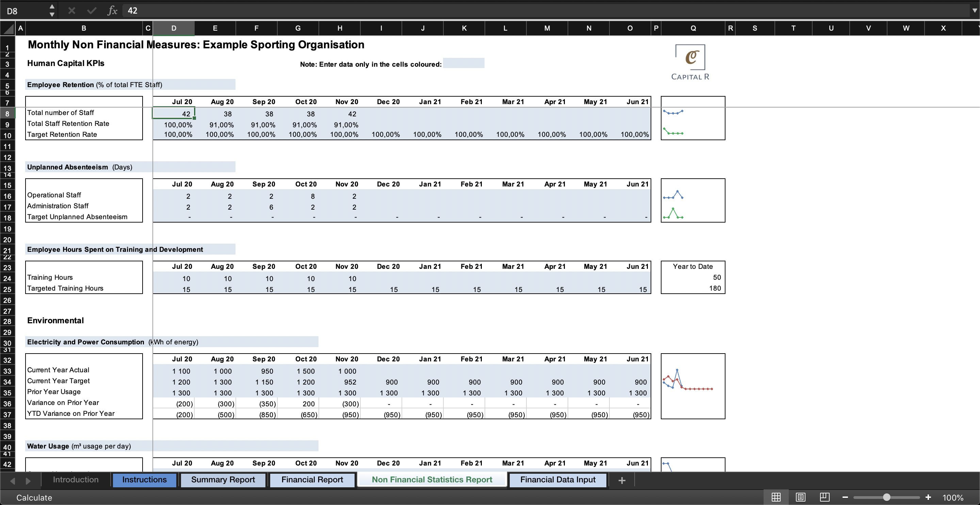Open the Instructions sheet tab
This screenshot has height=505, width=980.
(x=144, y=479)
